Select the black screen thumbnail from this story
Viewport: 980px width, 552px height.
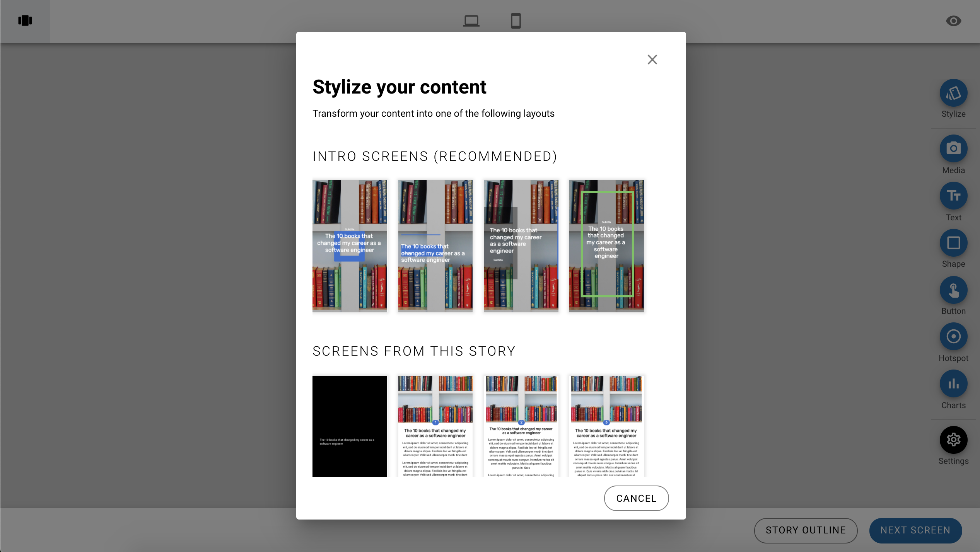tap(349, 426)
